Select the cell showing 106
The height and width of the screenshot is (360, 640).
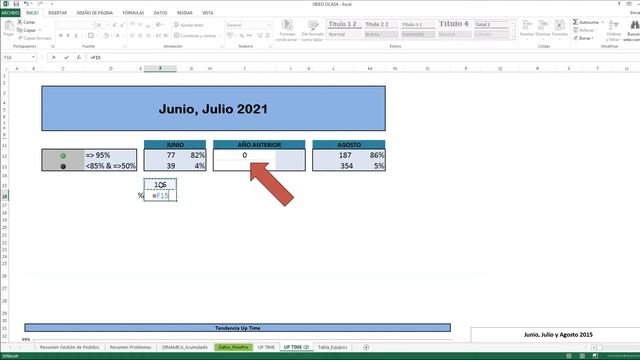[160, 185]
